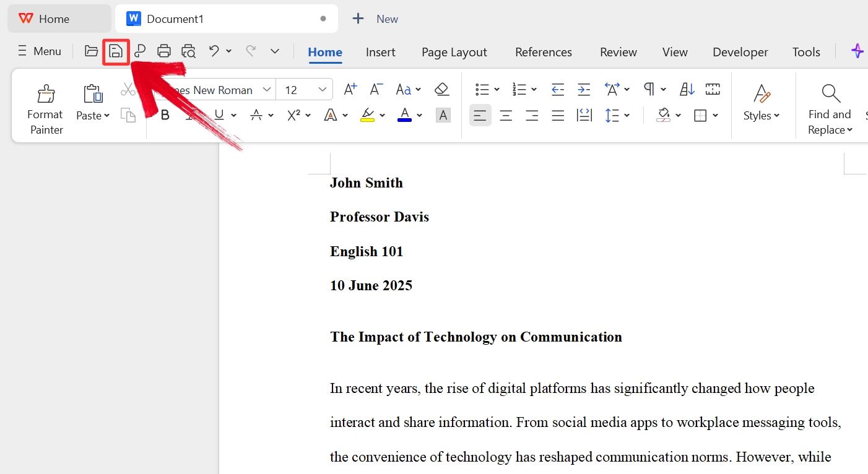Viewport: 868px width, 474px height.
Task: Click the New tab button
Action: coord(375,19)
